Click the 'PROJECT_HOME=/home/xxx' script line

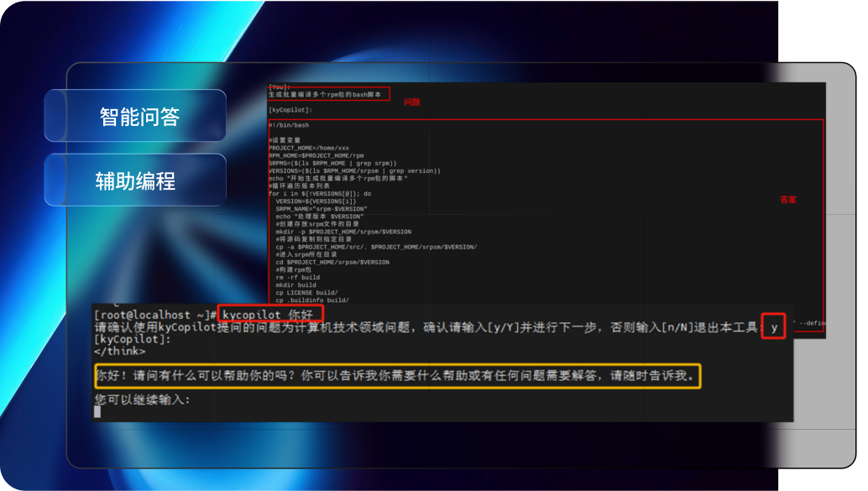coord(306,148)
